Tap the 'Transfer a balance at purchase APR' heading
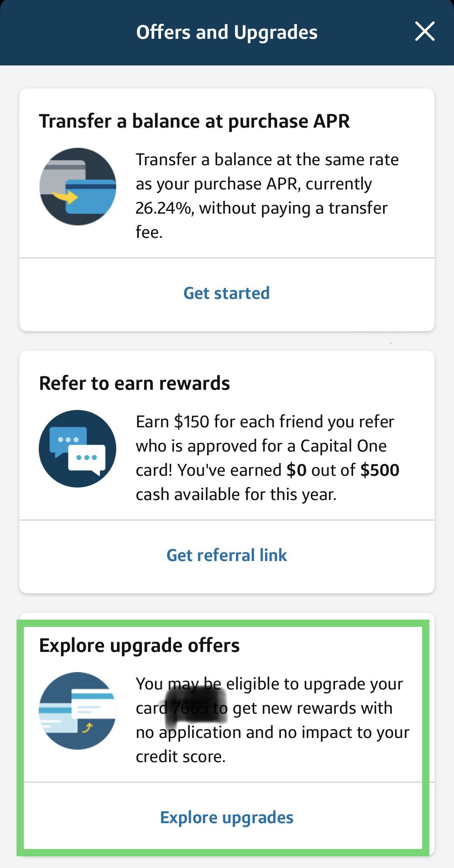The image size is (454, 868). (x=194, y=121)
